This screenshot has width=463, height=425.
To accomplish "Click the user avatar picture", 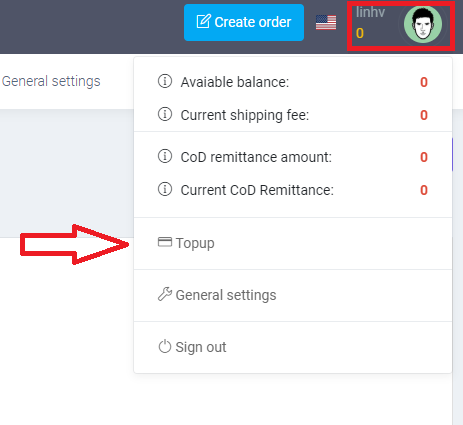I will coord(423,24).
